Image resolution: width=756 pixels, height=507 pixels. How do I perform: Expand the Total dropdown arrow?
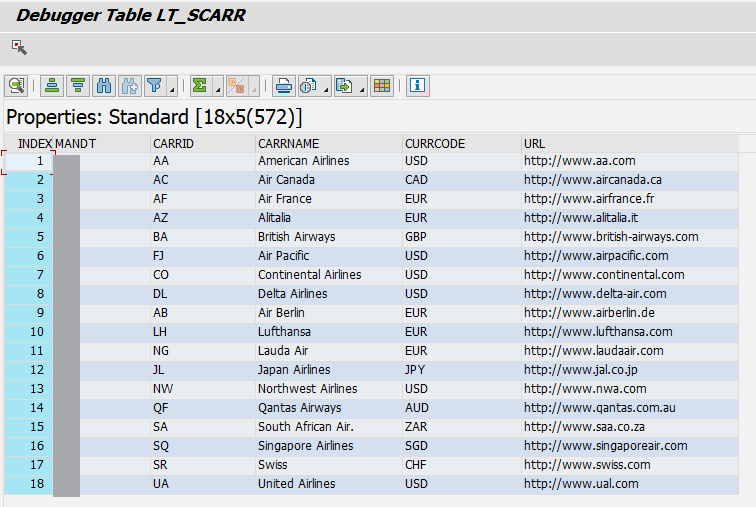[x=217, y=87]
